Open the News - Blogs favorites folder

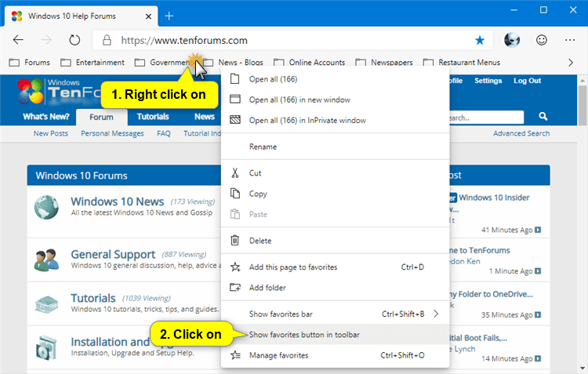click(x=234, y=62)
